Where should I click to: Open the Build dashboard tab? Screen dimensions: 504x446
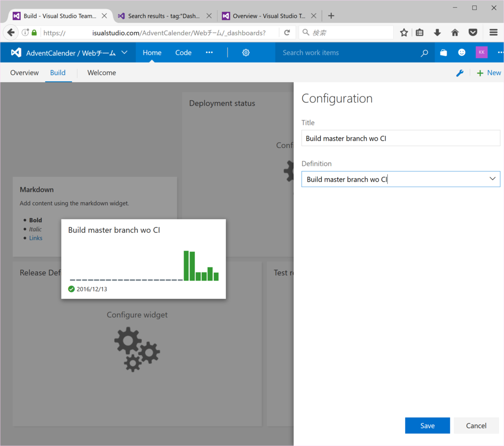[58, 73]
